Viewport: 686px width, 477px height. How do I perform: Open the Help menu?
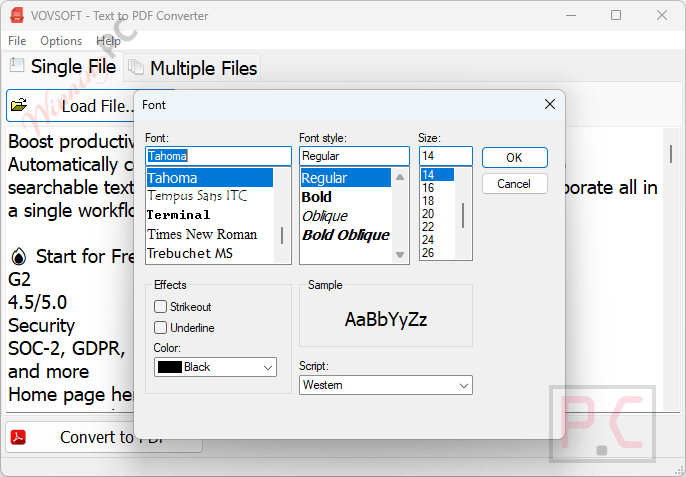click(x=108, y=41)
